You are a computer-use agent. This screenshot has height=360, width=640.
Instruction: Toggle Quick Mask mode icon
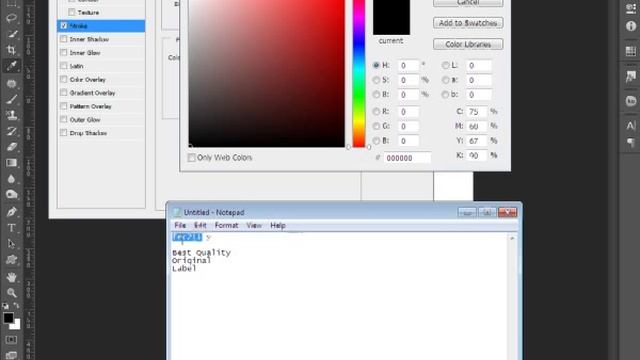(x=11, y=340)
